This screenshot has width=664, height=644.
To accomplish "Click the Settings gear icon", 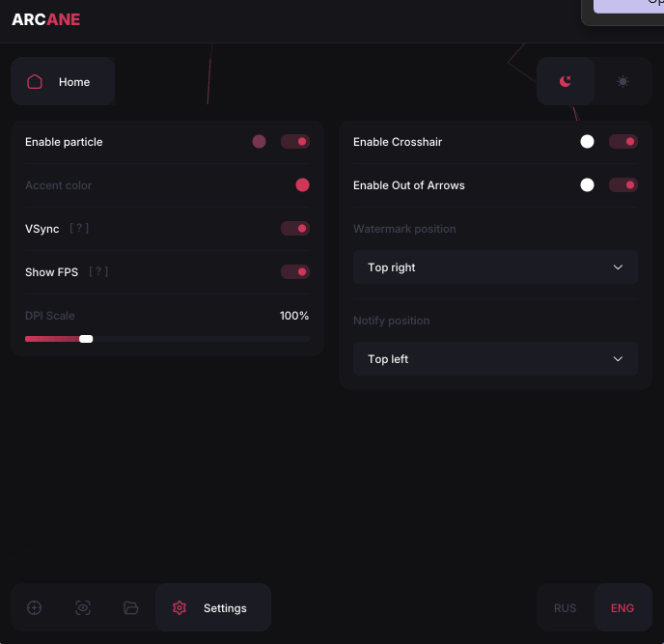I will tap(180, 607).
